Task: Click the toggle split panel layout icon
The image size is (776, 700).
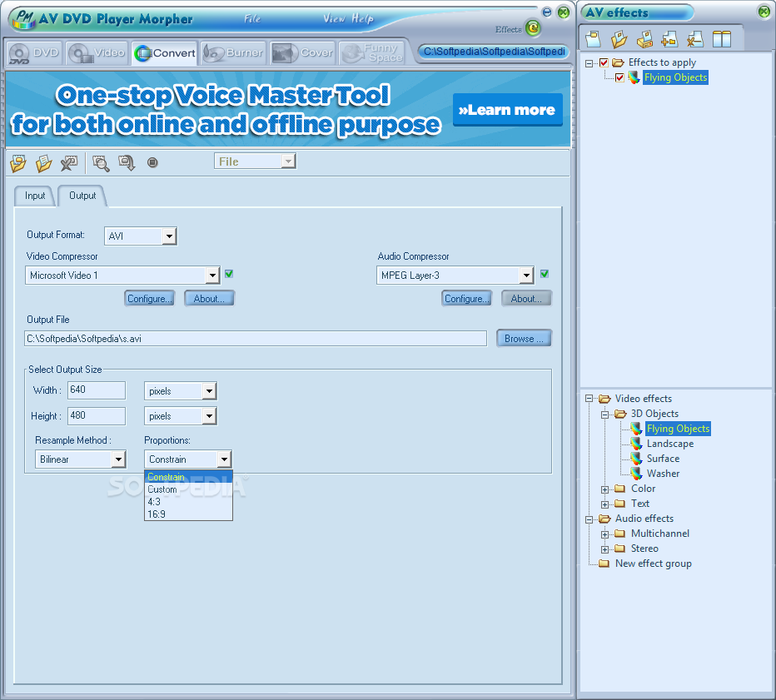Action: pos(722,38)
